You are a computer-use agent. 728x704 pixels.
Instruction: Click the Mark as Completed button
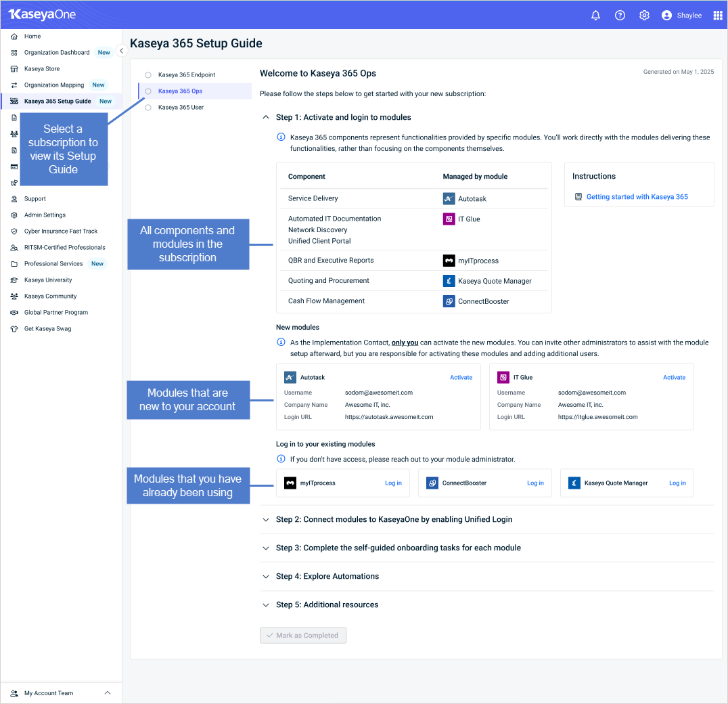[x=302, y=635]
